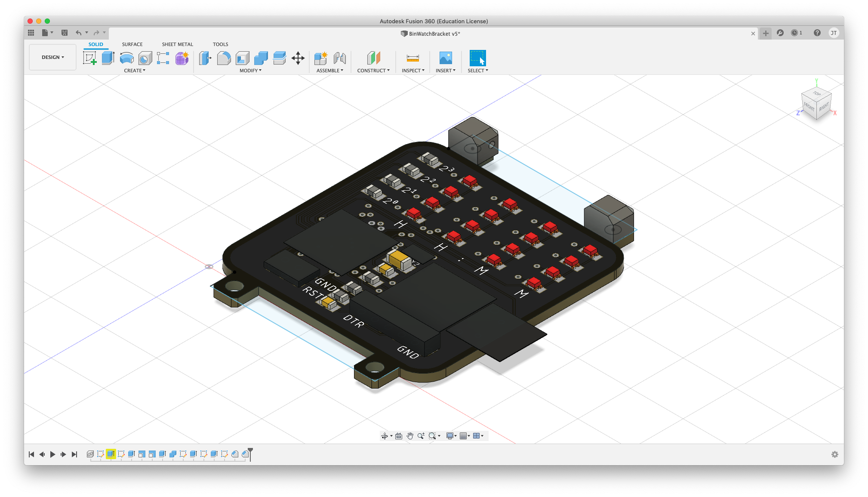Screen dimensions: 868x497
Task: Play the timeline
Action: click(x=52, y=454)
